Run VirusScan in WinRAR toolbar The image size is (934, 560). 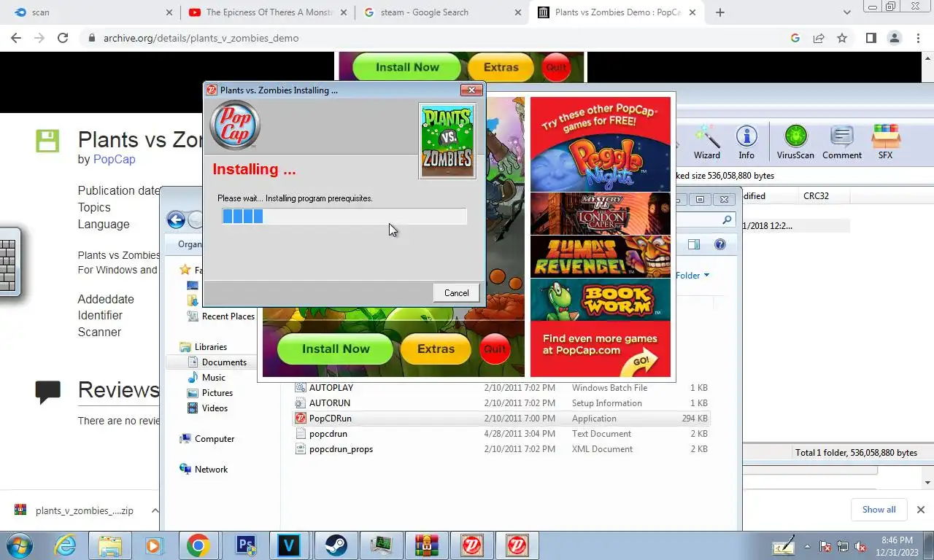tap(795, 142)
